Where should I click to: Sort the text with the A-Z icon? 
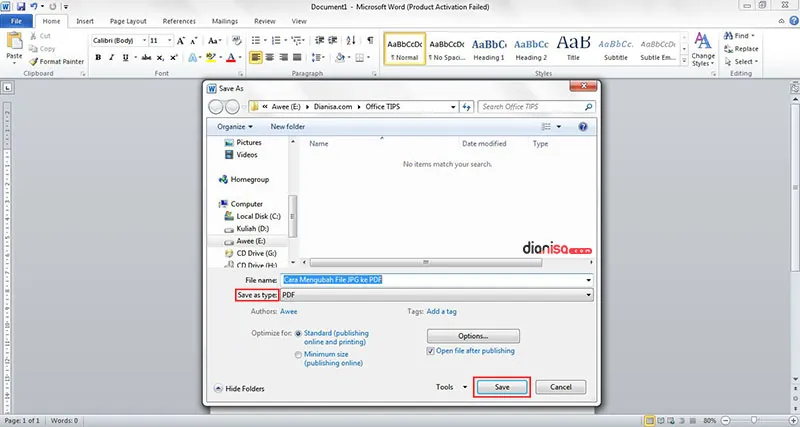point(351,40)
